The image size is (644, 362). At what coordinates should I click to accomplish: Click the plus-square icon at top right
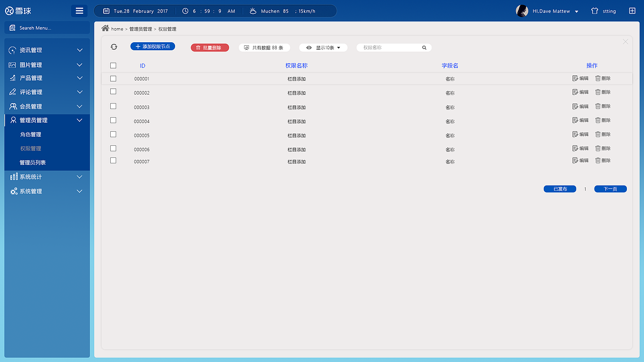(x=632, y=11)
